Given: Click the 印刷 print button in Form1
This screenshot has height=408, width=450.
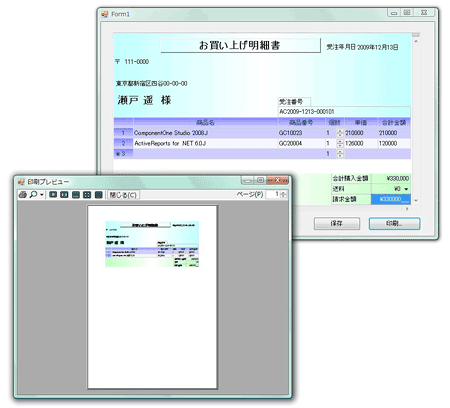Looking at the screenshot, I should point(394,223).
